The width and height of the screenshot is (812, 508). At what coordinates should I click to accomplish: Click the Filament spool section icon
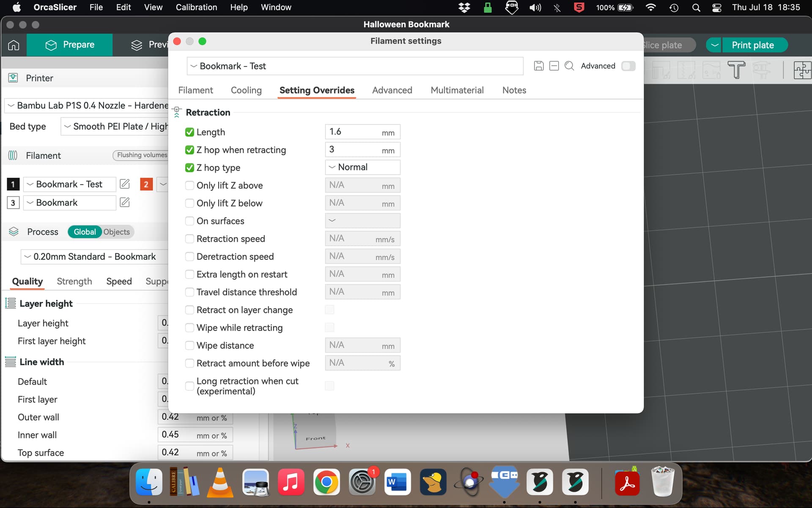pyautogui.click(x=13, y=155)
